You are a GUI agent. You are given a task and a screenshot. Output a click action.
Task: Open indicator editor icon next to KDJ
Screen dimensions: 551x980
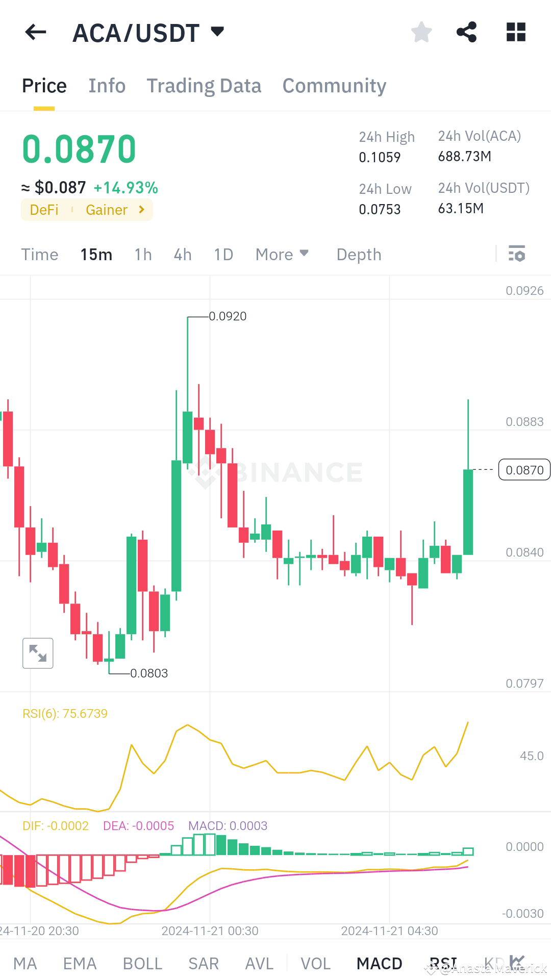(517, 961)
